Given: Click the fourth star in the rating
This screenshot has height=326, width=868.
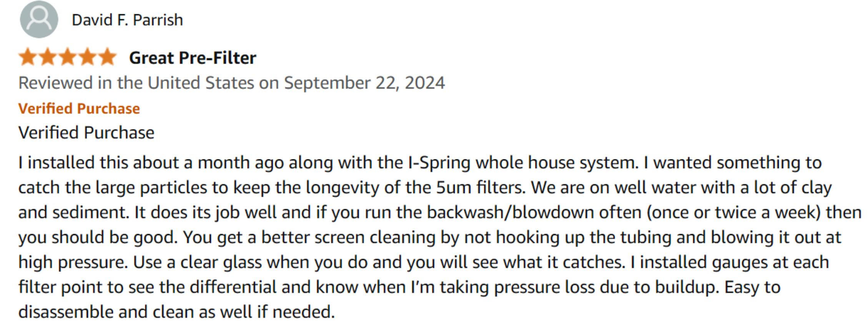Looking at the screenshot, I should click(88, 57).
